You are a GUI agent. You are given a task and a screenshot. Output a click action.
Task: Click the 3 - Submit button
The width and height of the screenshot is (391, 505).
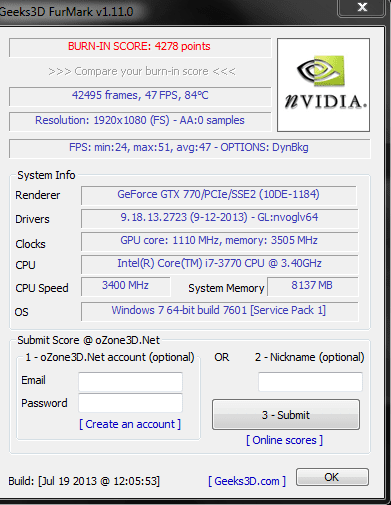coord(286,415)
